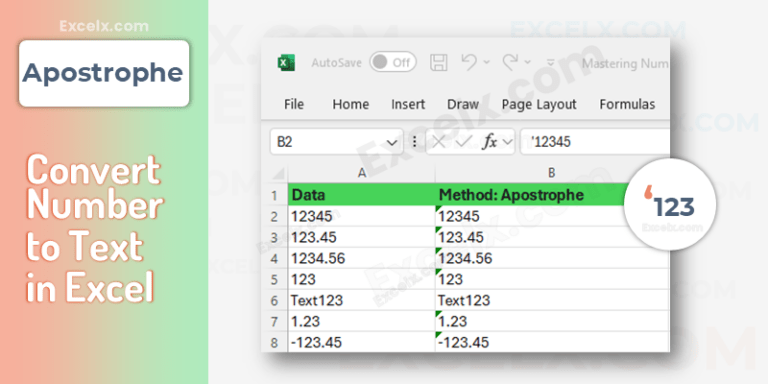Click the Undo arrow icon

click(x=469, y=62)
